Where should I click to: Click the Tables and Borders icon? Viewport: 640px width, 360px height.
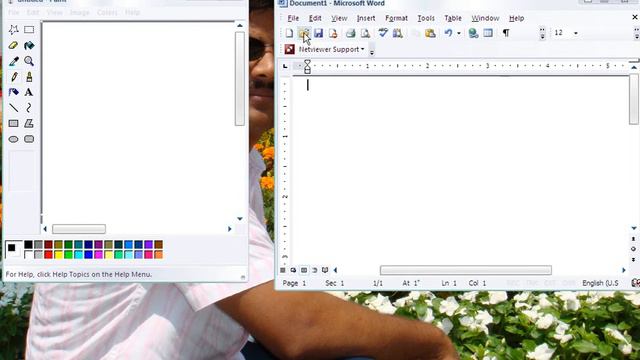[488, 33]
